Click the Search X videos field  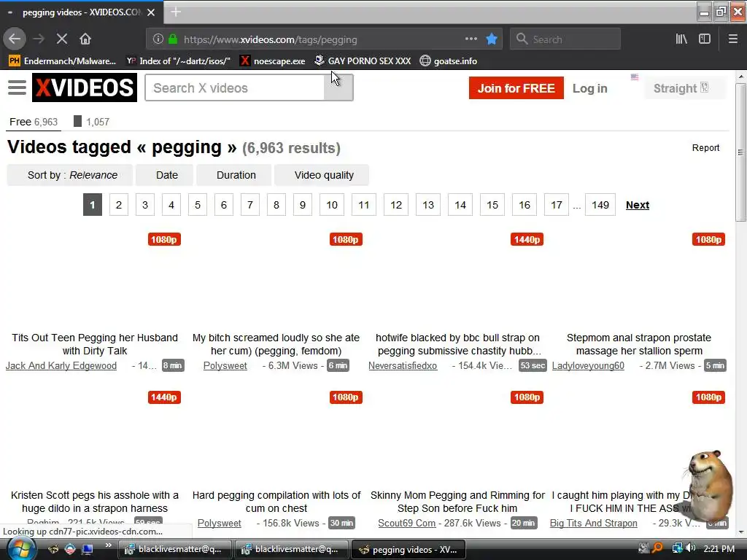coord(234,87)
